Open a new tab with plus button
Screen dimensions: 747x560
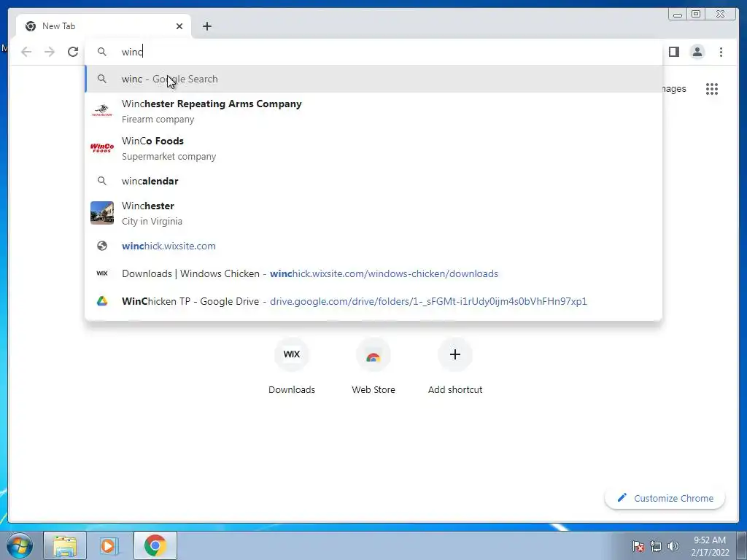(206, 26)
